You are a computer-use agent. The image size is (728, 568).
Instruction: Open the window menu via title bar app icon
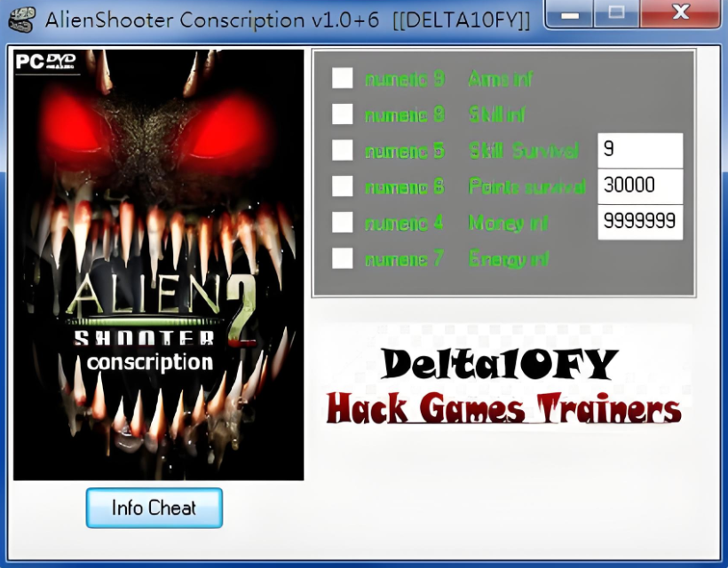tap(23, 20)
